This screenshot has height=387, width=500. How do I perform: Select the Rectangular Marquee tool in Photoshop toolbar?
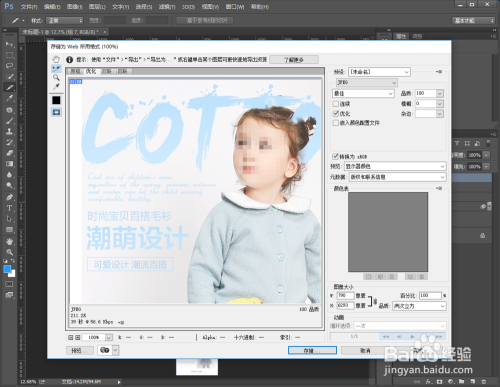click(9, 55)
